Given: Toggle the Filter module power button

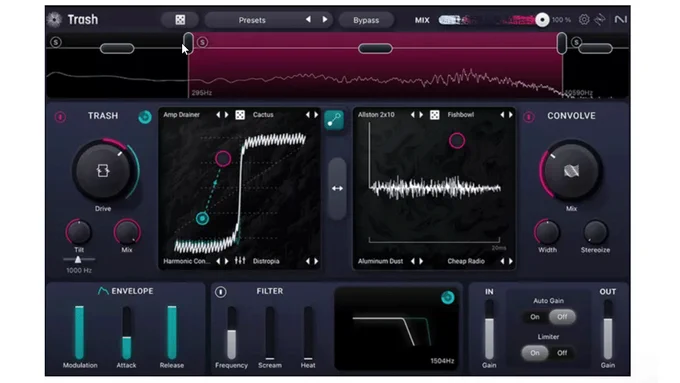Looking at the screenshot, I should 220,292.
